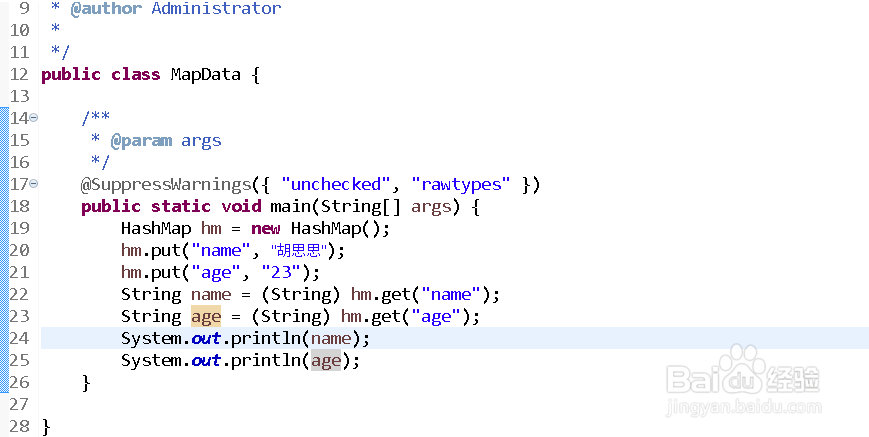Image resolution: width=869 pixels, height=437 pixels.
Task: Click the highlighted age argument on line 25
Action: click(326, 361)
